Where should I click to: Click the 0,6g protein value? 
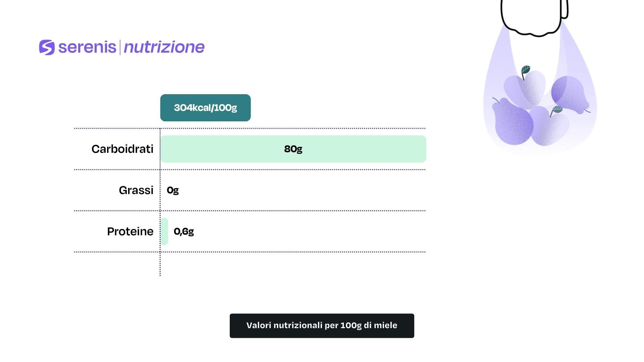pos(184,231)
